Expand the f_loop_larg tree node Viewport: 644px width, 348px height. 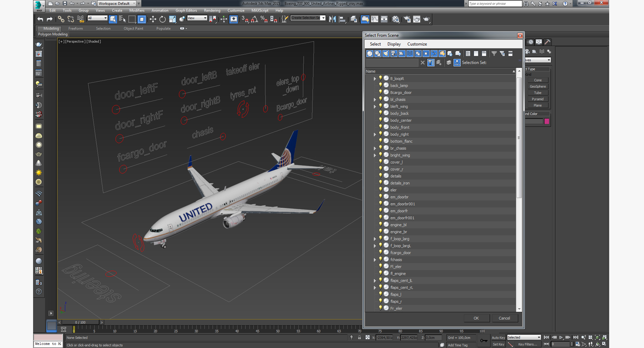point(375,239)
